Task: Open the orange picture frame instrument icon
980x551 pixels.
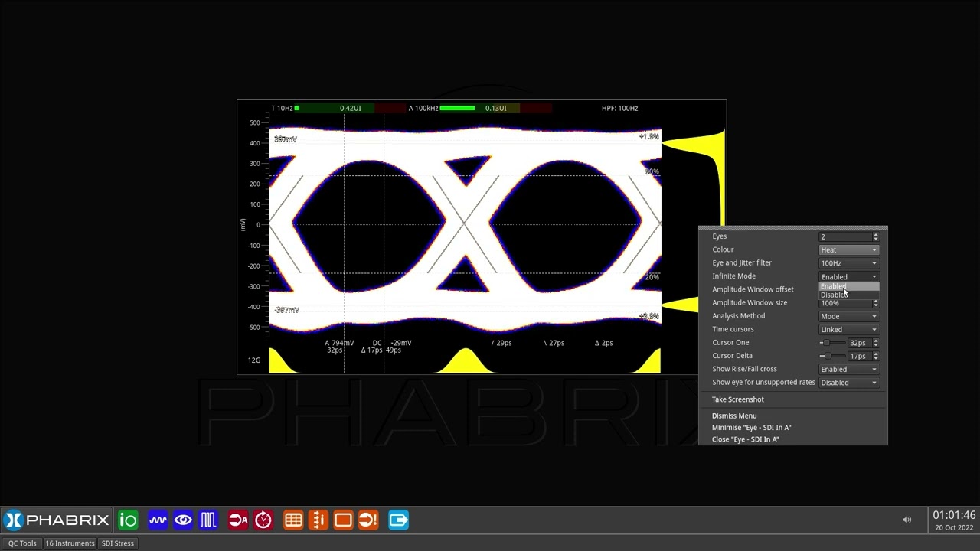Action: point(343,520)
